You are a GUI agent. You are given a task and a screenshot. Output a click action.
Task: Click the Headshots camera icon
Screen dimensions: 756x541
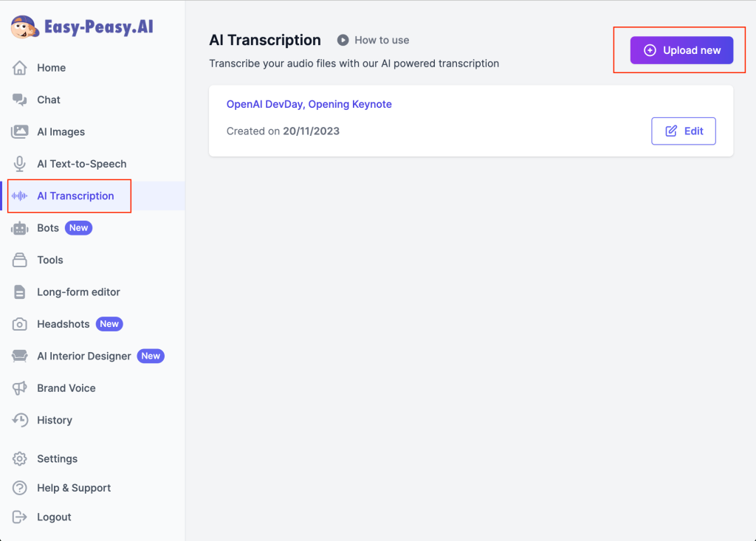pyautogui.click(x=20, y=324)
